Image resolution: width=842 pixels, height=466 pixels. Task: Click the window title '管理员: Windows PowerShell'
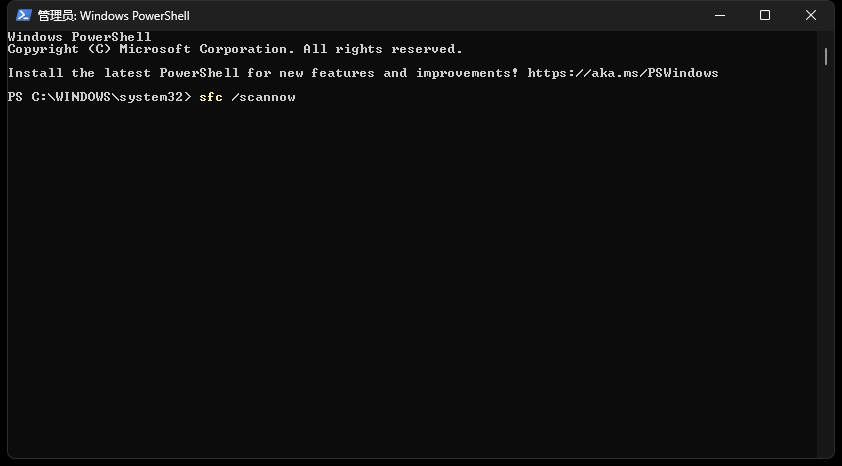[113, 16]
